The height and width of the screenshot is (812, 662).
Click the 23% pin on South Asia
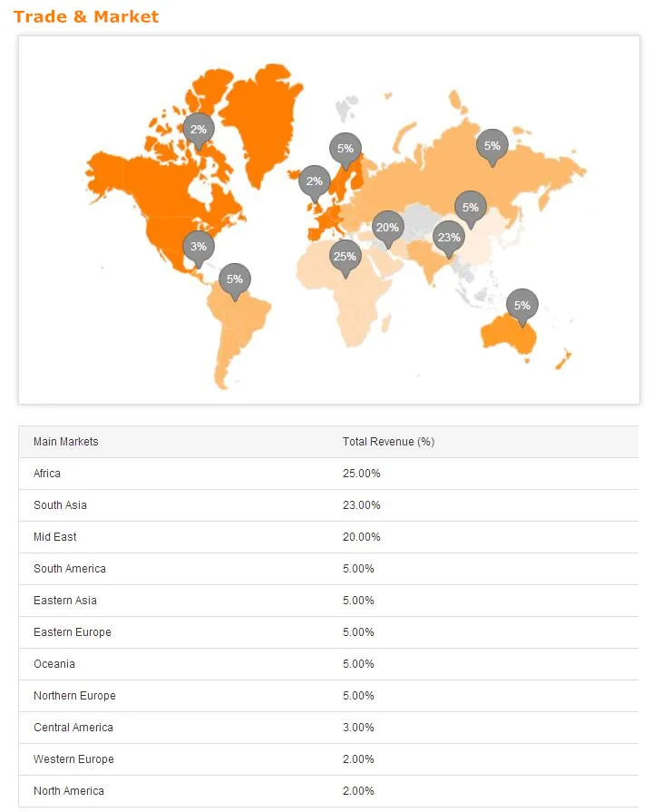point(448,238)
